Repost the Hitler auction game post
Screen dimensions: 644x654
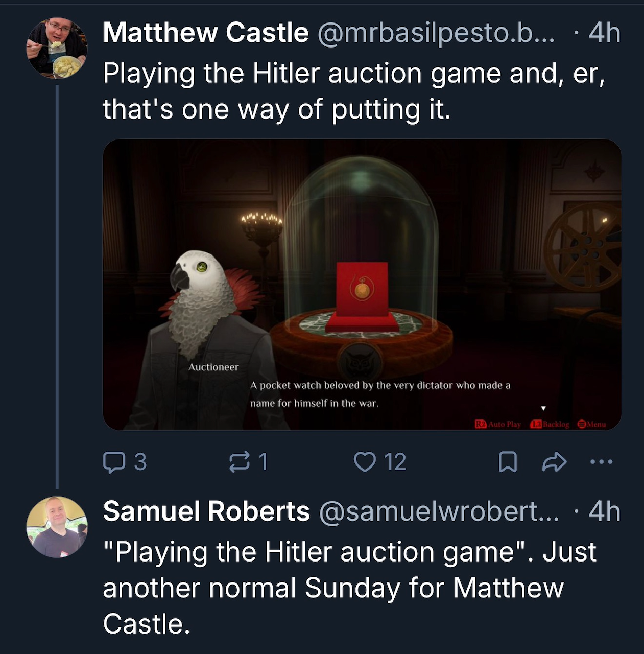tap(240, 462)
